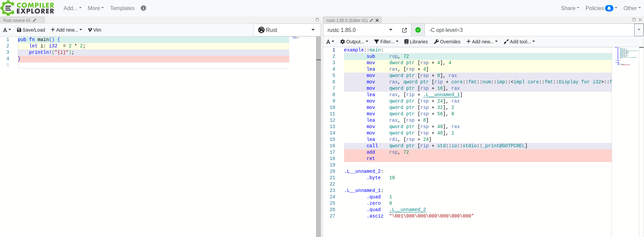Close the rustc 1.85.0 compiler tab
Viewport: 644px width, 237px height.
coord(377,21)
